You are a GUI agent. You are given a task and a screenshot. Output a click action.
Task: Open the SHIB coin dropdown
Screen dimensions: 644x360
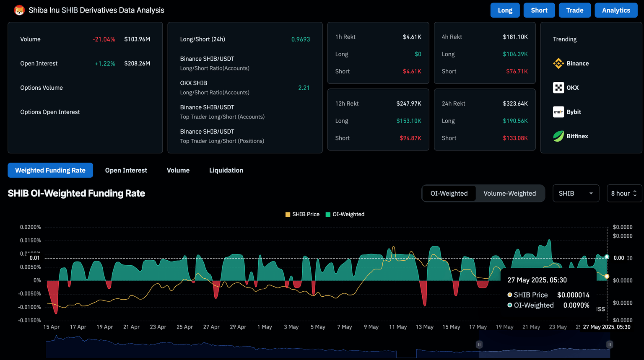pos(576,193)
